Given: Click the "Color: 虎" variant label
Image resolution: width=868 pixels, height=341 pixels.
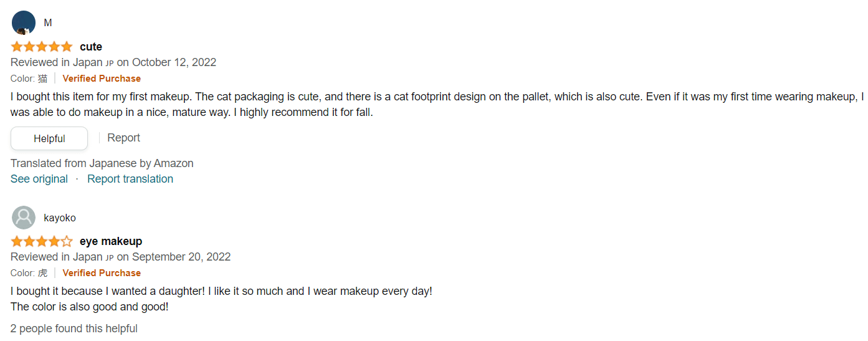Looking at the screenshot, I should [29, 273].
